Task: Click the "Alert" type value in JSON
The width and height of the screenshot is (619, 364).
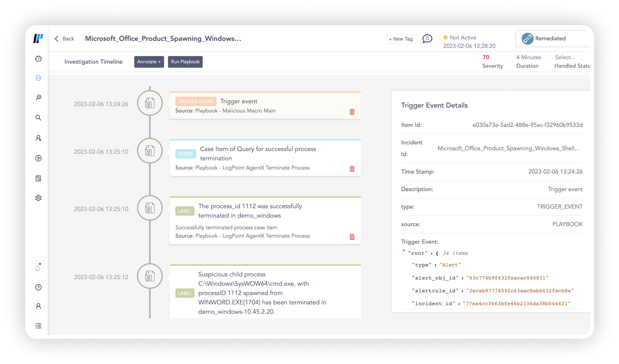Action: [450, 265]
